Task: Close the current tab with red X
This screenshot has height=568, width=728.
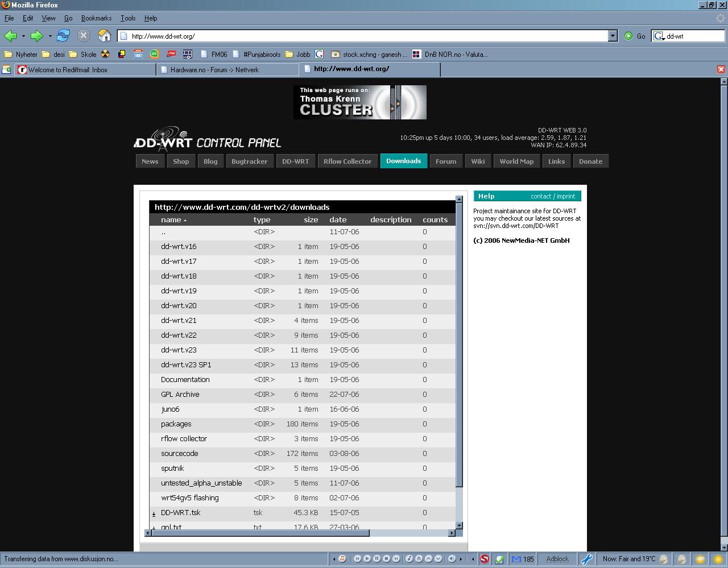Action: coord(721,69)
